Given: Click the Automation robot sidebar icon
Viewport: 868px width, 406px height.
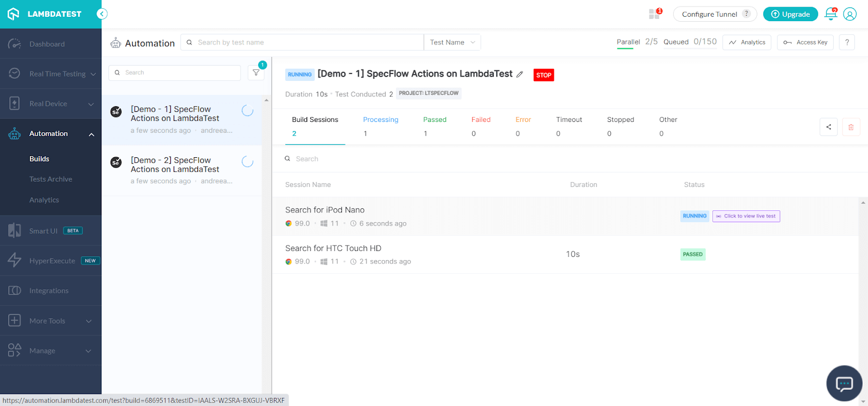Looking at the screenshot, I should click(x=15, y=134).
